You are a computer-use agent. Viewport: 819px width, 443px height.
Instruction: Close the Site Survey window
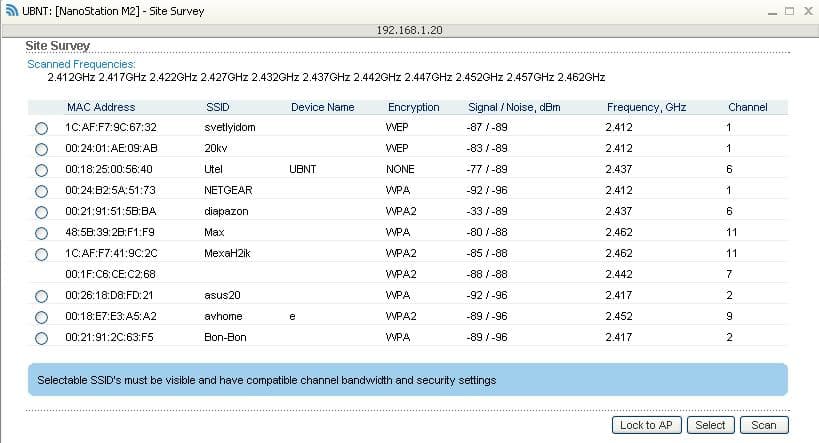tap(808, 11)
